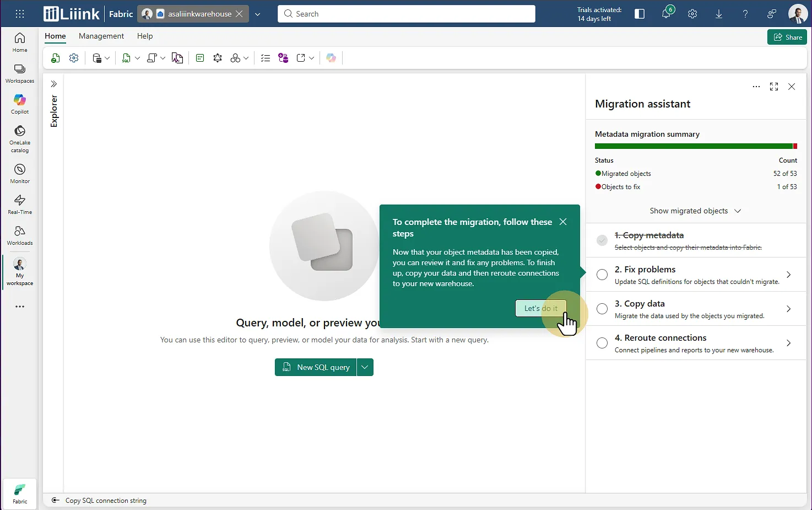This screenshot has height=510, width=812.
Task: Click the notifications bell icon
Action: pyautogui.click(x=666, y=14)
